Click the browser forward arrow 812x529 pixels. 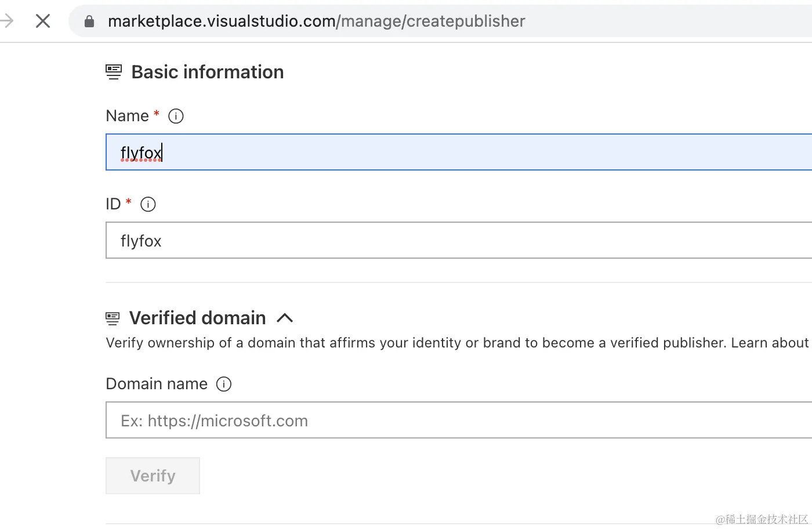[7, 21]
